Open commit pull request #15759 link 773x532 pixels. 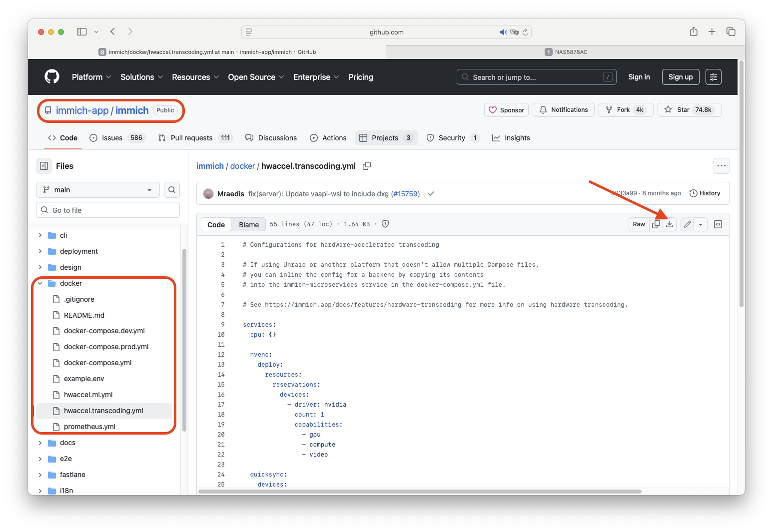(405, 194)
